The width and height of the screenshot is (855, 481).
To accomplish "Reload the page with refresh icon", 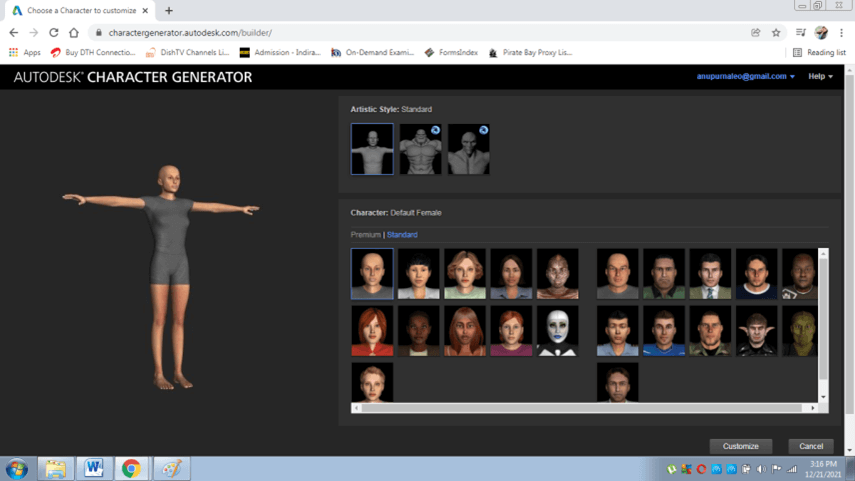I will point(53,33).
